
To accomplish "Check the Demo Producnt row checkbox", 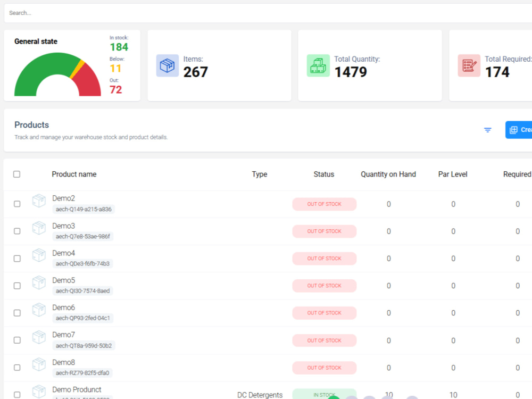I will coord(17,395).
